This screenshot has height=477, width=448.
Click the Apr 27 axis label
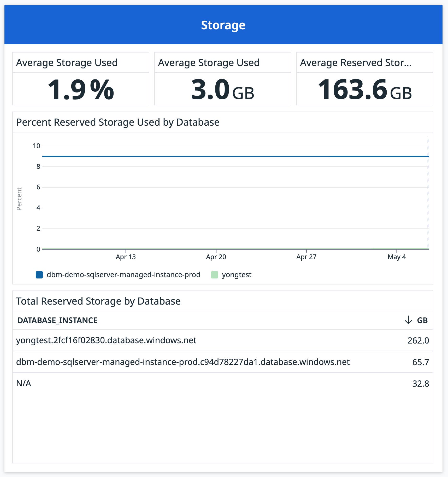click(306, 257)
